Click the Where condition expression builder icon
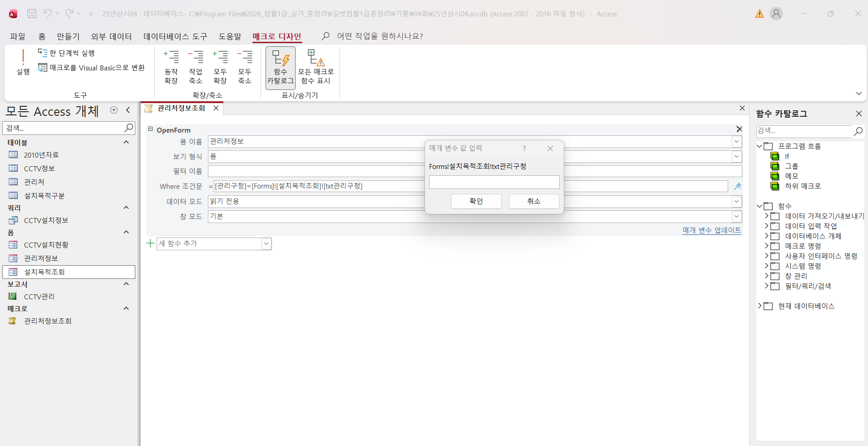This screenshot has width=868, height=446. pos(737,186)
